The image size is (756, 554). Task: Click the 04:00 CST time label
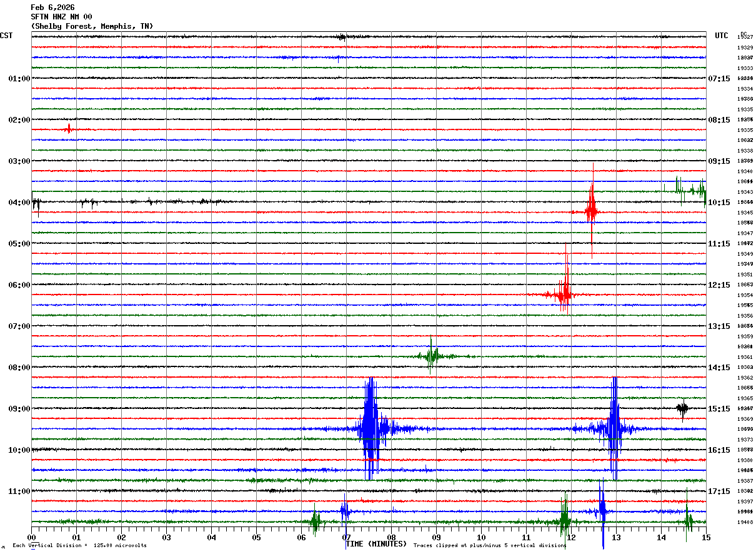pyautogui.click(x=19, y=203)
